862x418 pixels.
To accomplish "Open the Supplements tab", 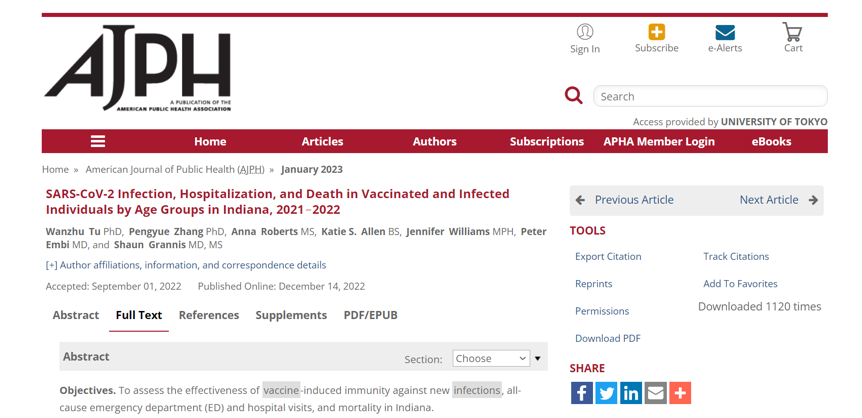I will point(291,315).
